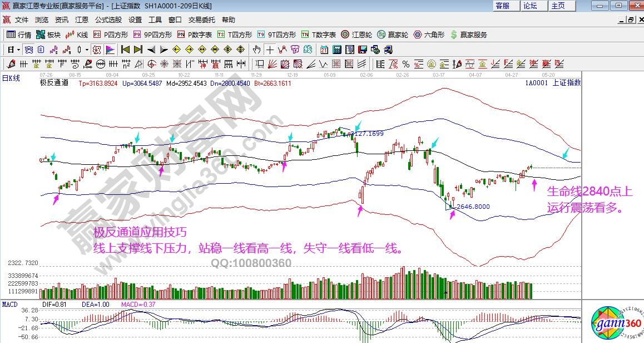Click the 2646.8000 low price marker
This screenshot has width=644, height=343.
tap(473, 207)
